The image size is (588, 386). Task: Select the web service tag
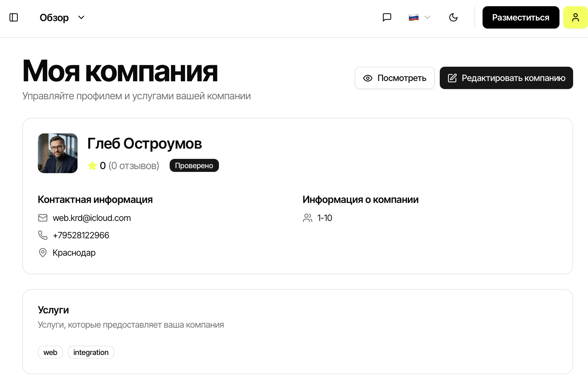point(50,352)
